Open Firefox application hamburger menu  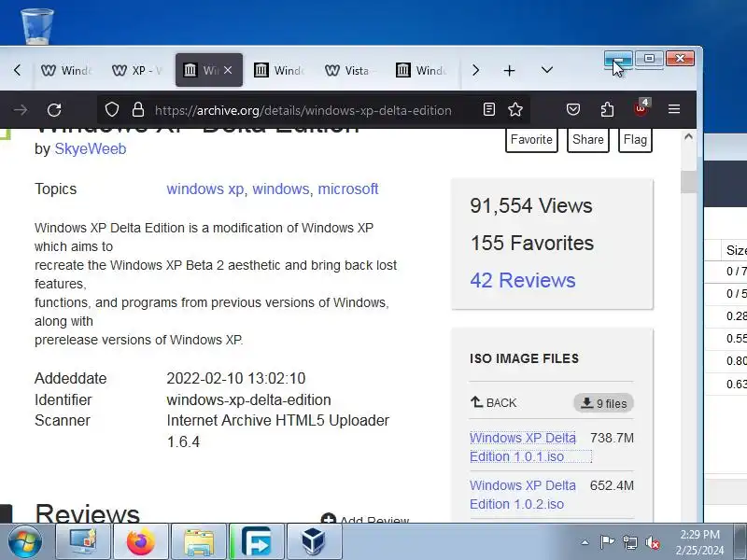click(673, 110)
